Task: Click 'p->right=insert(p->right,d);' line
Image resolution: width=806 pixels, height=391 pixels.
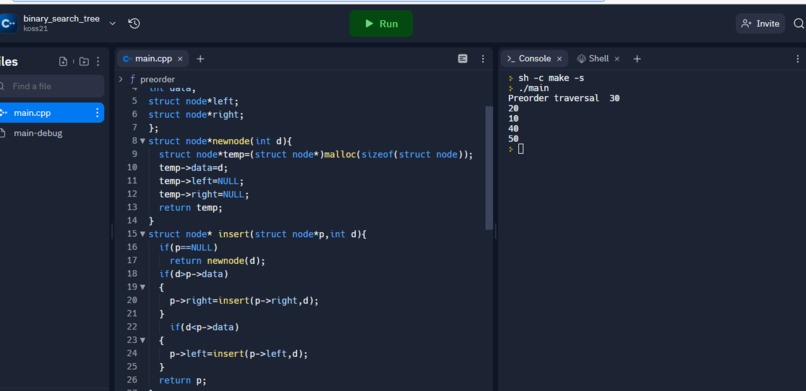Action: 244,301
